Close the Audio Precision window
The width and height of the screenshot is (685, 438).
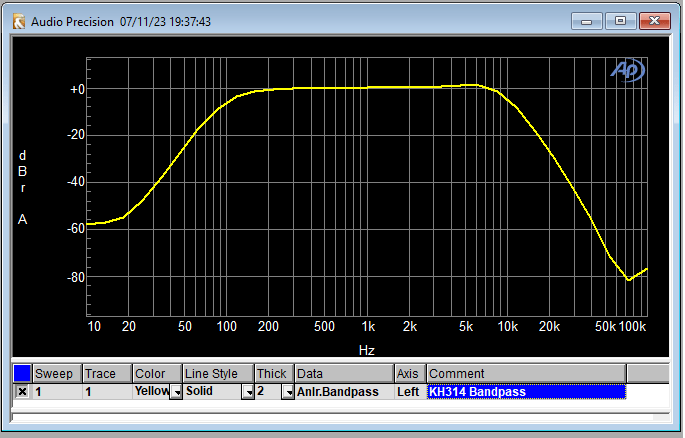[x=654, y=21]
